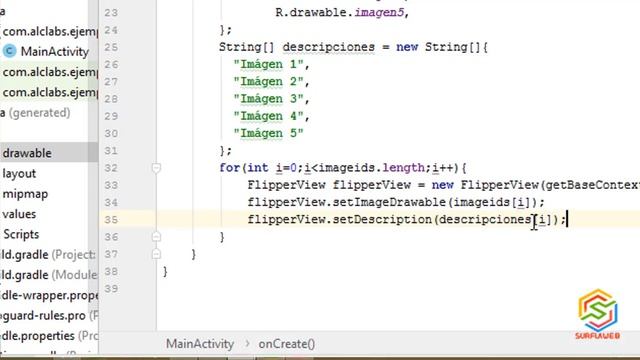Collapse the for loop at line 32
This screenshot has height=360, width=640.
156,168
